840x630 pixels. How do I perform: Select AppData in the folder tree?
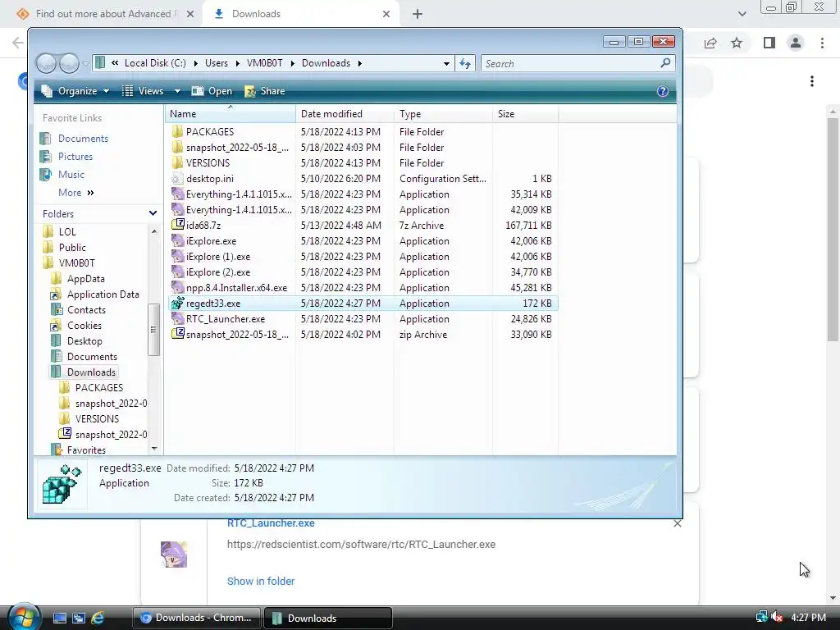coord(85,279)
